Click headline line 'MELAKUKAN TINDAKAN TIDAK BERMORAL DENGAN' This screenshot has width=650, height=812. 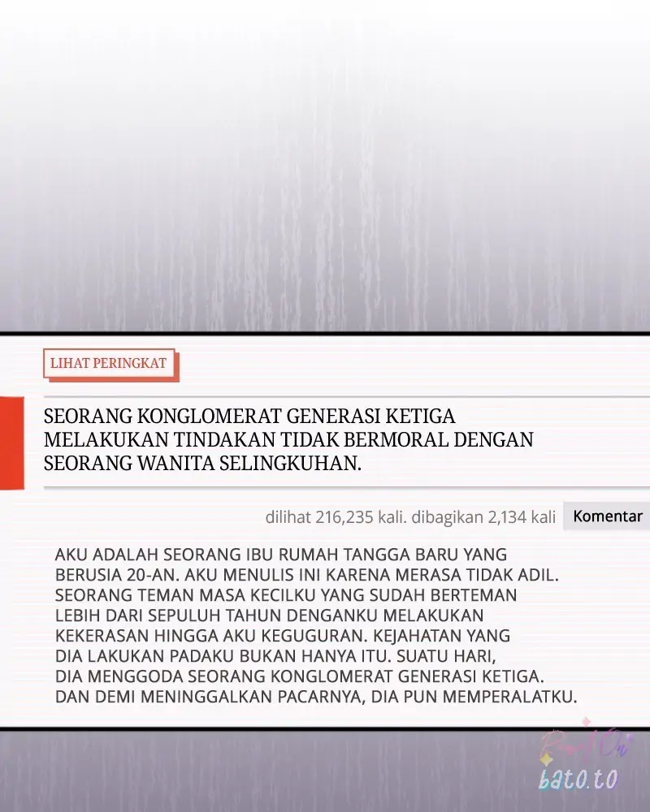pyautogui.click(x=288, y=440)
